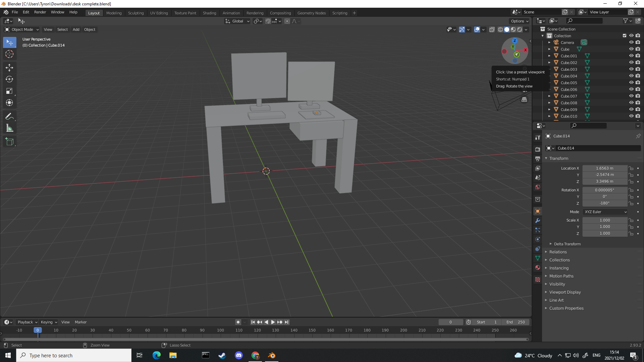Image resolution: width=644 pixels, height=362 pixels.
Task: Switch viewport to Rendered shading mode
Action: (x=520, y=29)
